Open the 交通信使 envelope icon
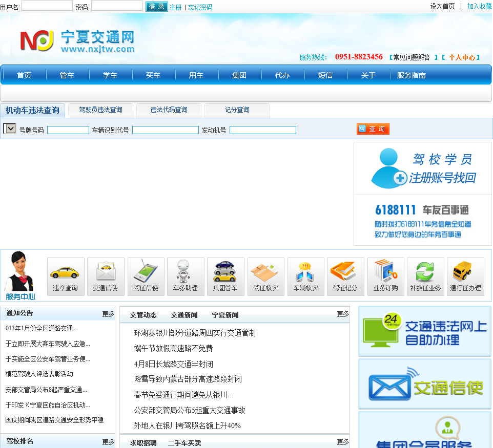The width and height of the screenshot is (493, 448). pyautogui.click(x=106, y=276)
